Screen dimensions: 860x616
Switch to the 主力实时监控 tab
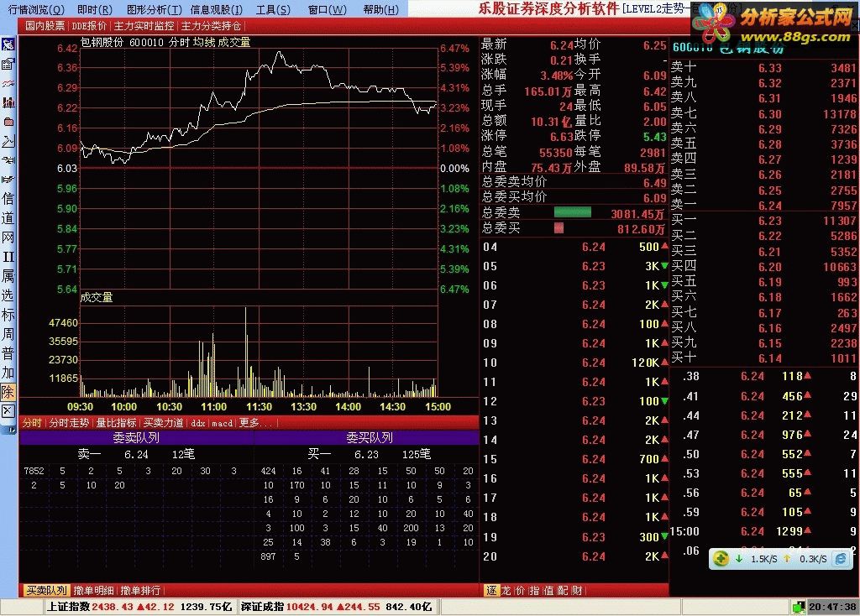coord(144,26)
